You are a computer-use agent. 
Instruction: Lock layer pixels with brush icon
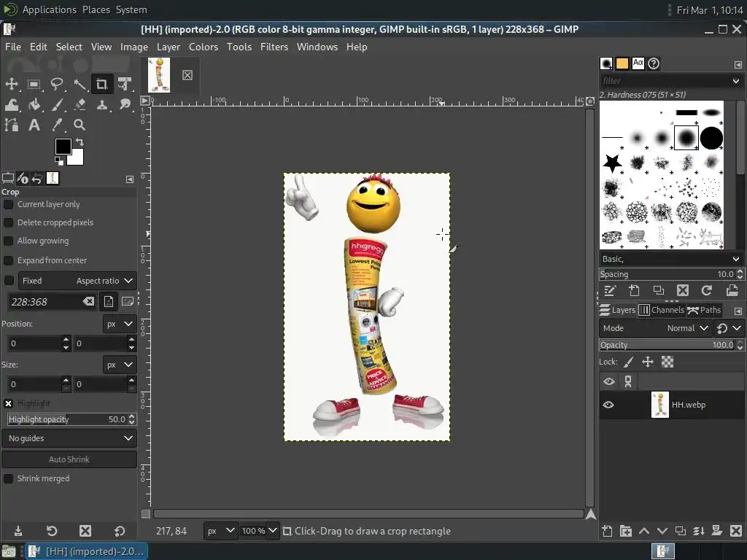[x=628, y=362]
